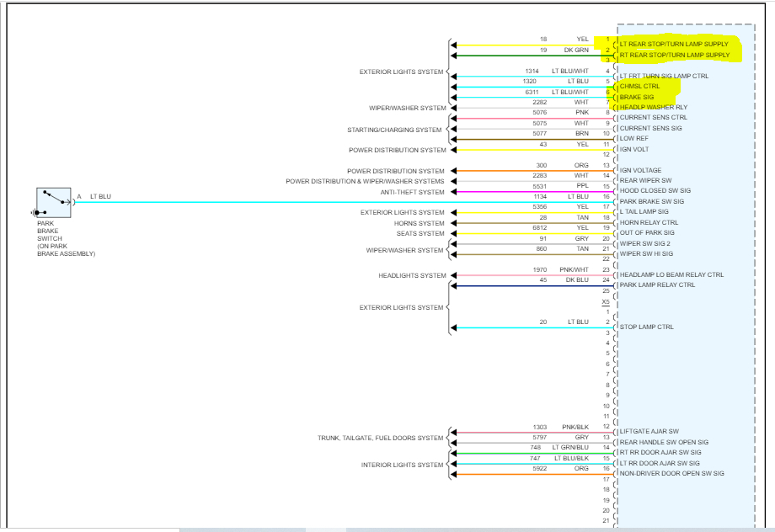This screenshot has width=775, height=532.
Task: Click the arrowhead on the STOP LAMP CTRL wire
Action: 453,328
